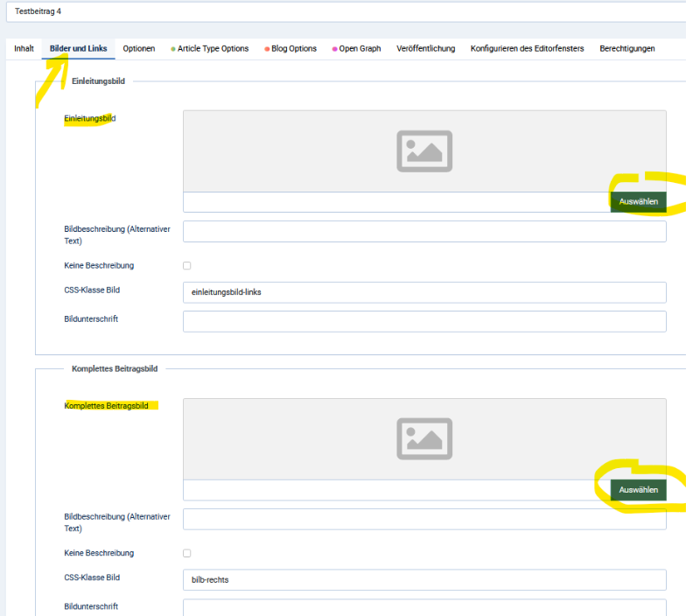The image size is (700, 616).
Task: Click the Einleitungsbild image placeholder icon
Action: point(424,150)
